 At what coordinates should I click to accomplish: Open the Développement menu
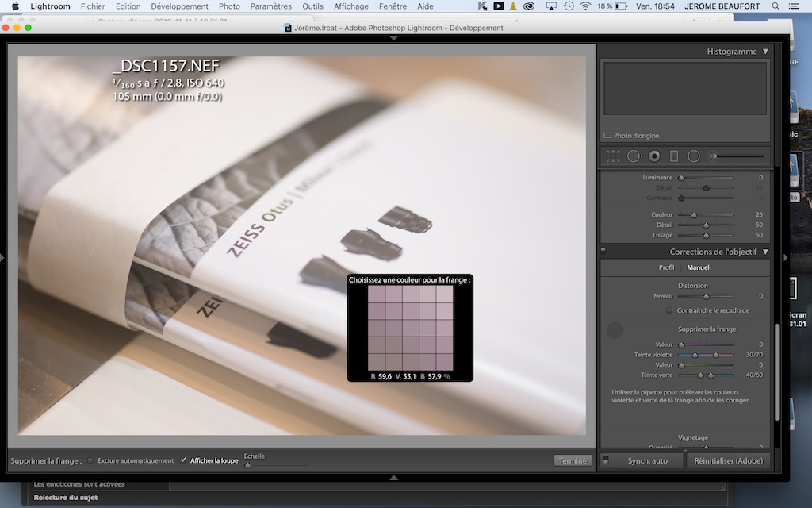(179, 6)
